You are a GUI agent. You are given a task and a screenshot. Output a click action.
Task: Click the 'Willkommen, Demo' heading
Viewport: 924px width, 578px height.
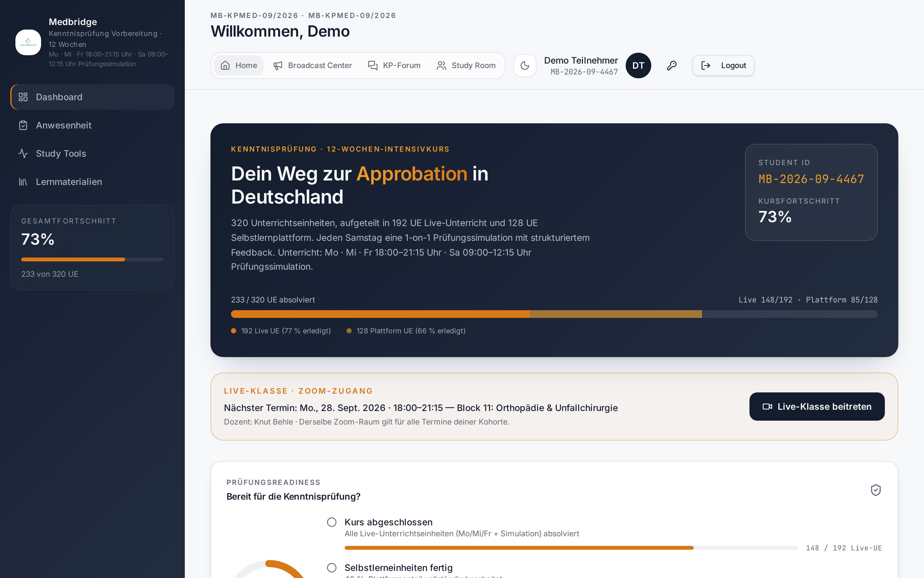tap(280, 31)
